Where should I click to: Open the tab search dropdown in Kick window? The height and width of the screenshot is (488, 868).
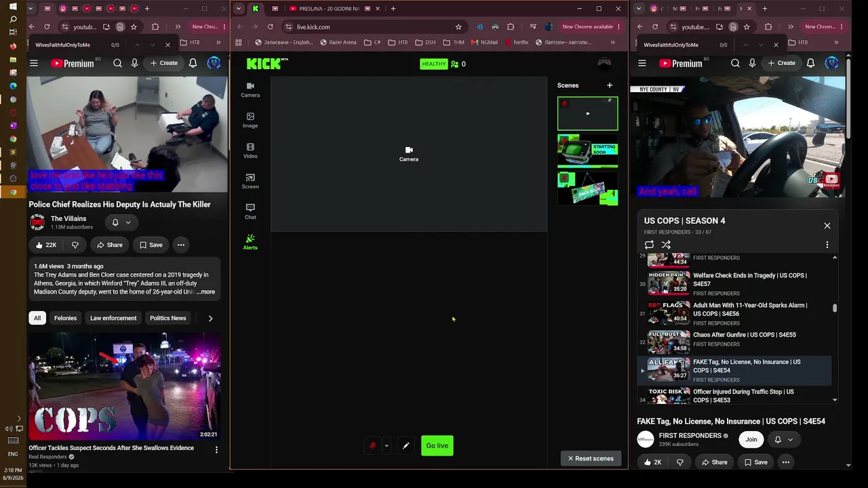238,9
